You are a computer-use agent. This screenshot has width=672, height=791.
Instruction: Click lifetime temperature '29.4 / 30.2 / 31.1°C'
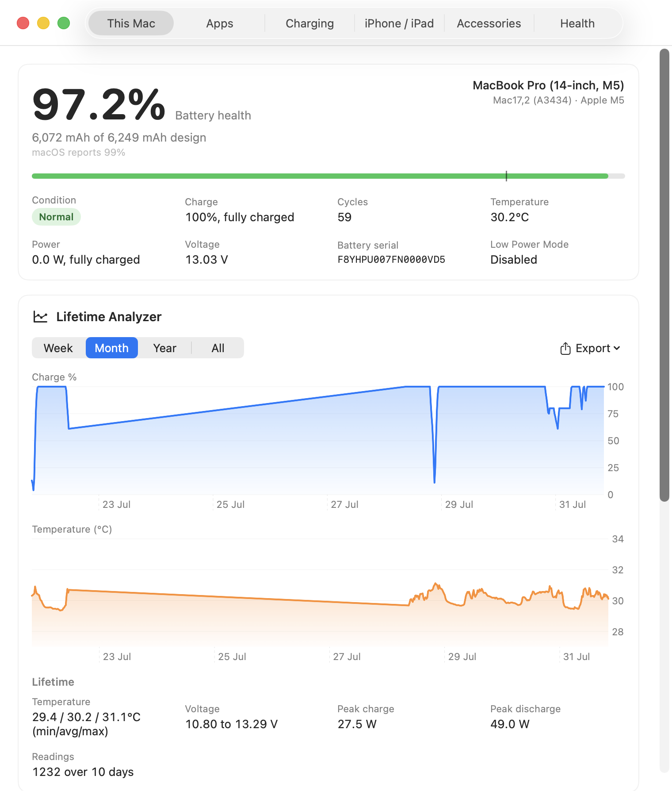pos(86,717)
